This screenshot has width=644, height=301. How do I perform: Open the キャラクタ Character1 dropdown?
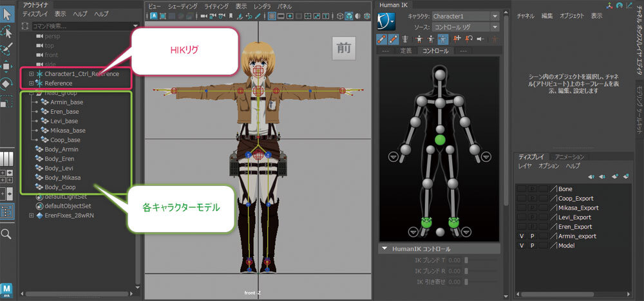(466, 17)
